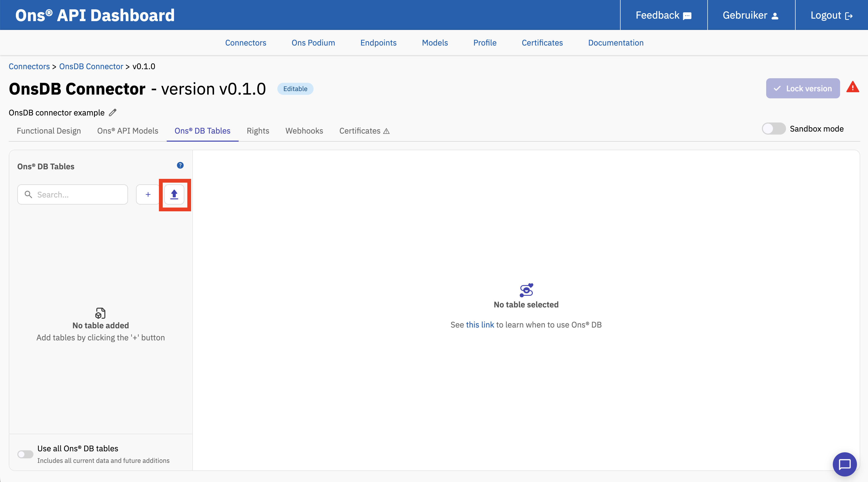Go to the Rights tab
The width and height of the screenshot is (868, 482).
tap(258, 131)
